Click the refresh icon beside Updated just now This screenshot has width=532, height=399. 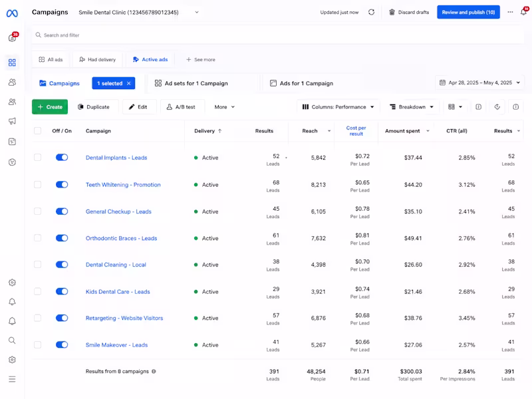[x=371, y=12]
